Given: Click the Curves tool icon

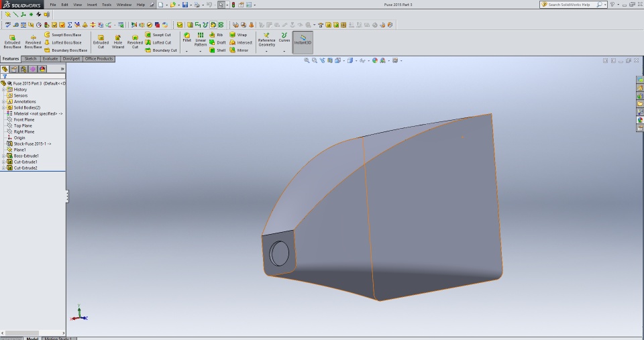Looking at the screenshot, I should click(284, 38).
